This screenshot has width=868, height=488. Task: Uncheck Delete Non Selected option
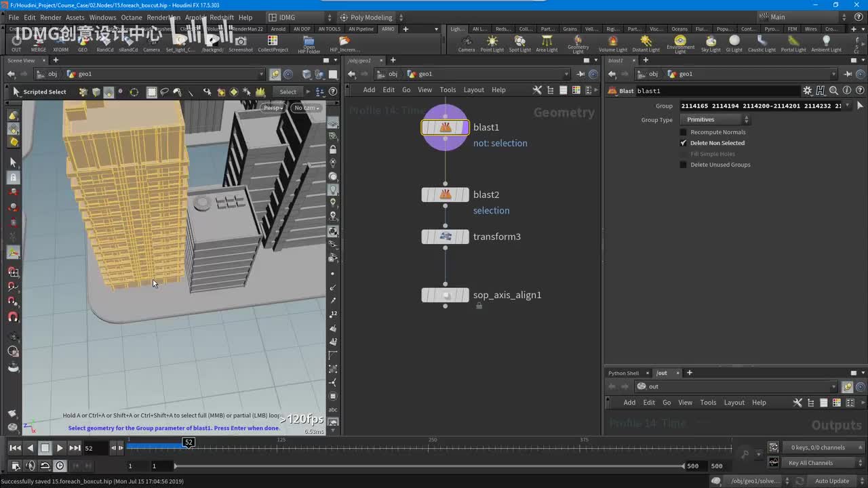tap(684, 143)
